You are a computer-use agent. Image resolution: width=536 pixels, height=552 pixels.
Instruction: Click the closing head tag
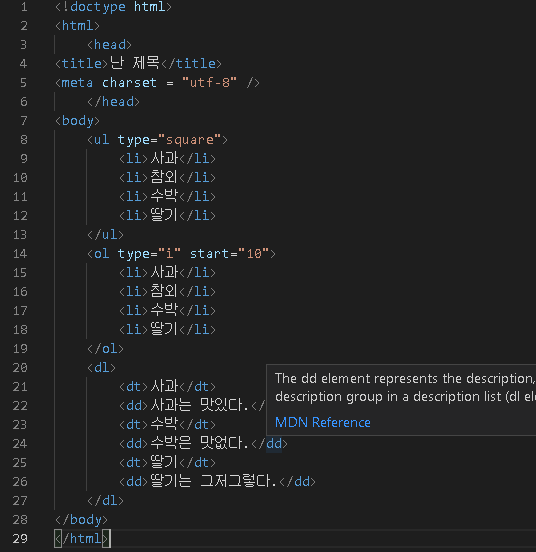113,102
